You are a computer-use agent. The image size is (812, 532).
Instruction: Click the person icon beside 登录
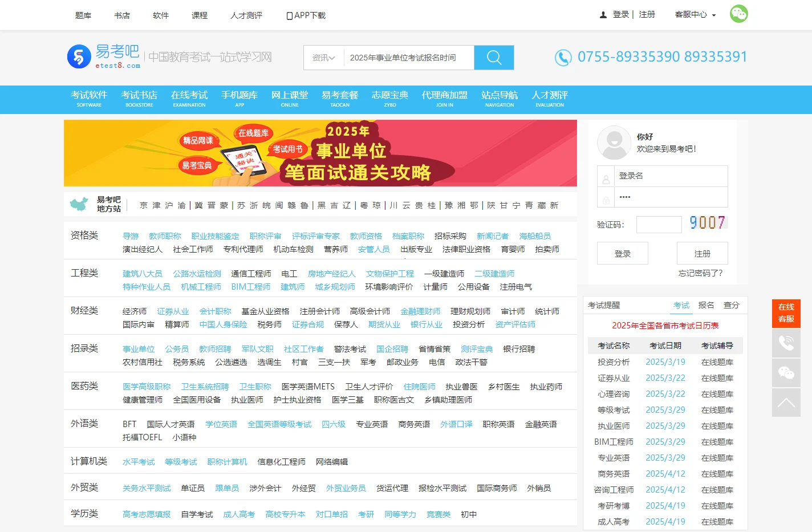603,15
